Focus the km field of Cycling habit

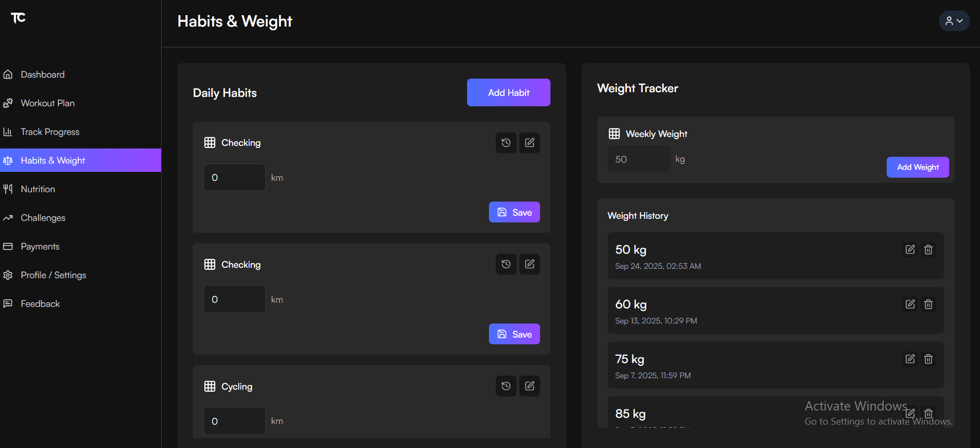click(234, 421)
